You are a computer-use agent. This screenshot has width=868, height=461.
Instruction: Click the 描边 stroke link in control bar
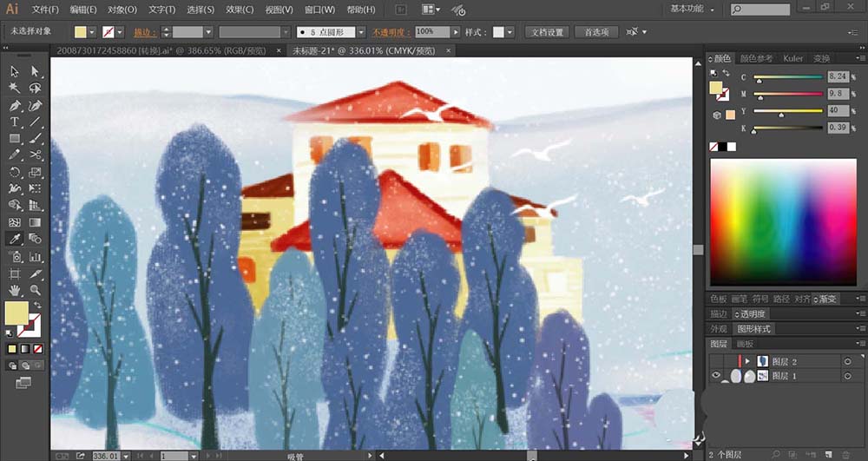point(145,32)
